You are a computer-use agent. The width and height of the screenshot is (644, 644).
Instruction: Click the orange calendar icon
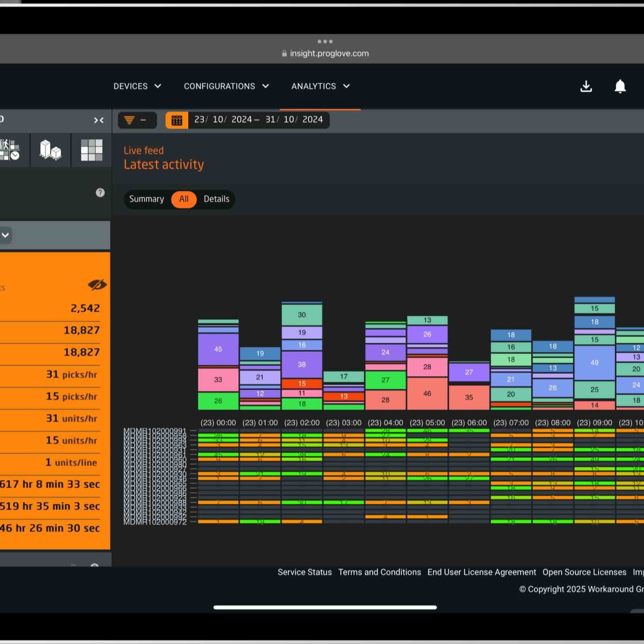[x=177, y=120]
